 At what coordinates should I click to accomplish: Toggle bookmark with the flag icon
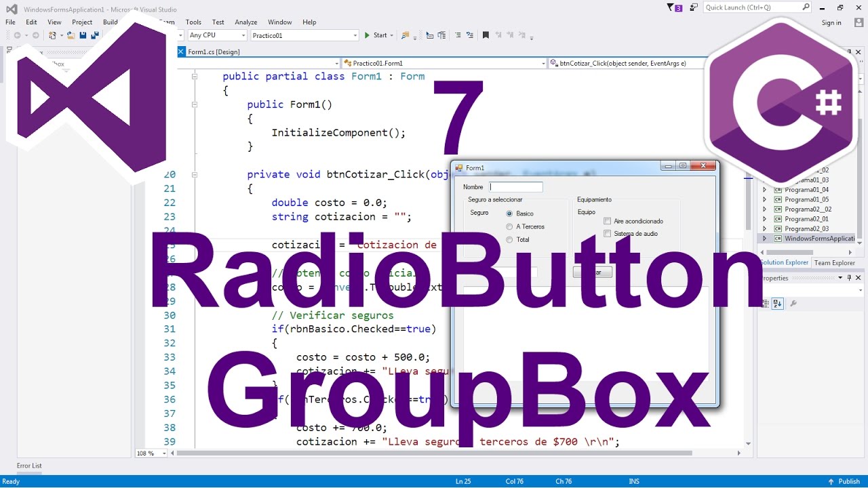pyautogui.click(x=486, y=35)
